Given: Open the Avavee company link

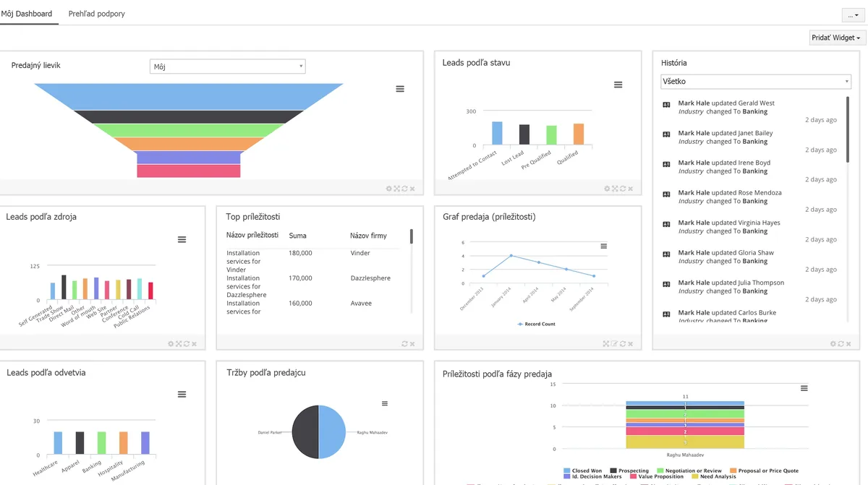Looking at the screenshot, I should (x=361, y=304).
